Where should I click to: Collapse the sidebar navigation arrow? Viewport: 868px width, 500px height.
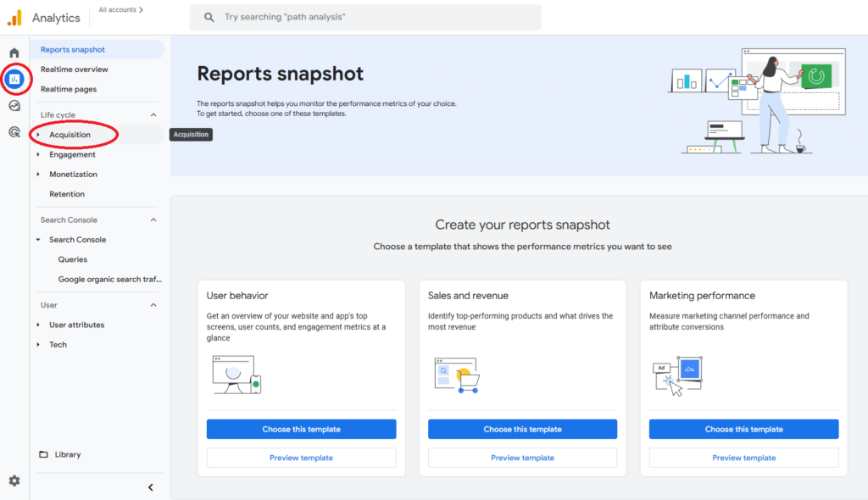[151, 487]
